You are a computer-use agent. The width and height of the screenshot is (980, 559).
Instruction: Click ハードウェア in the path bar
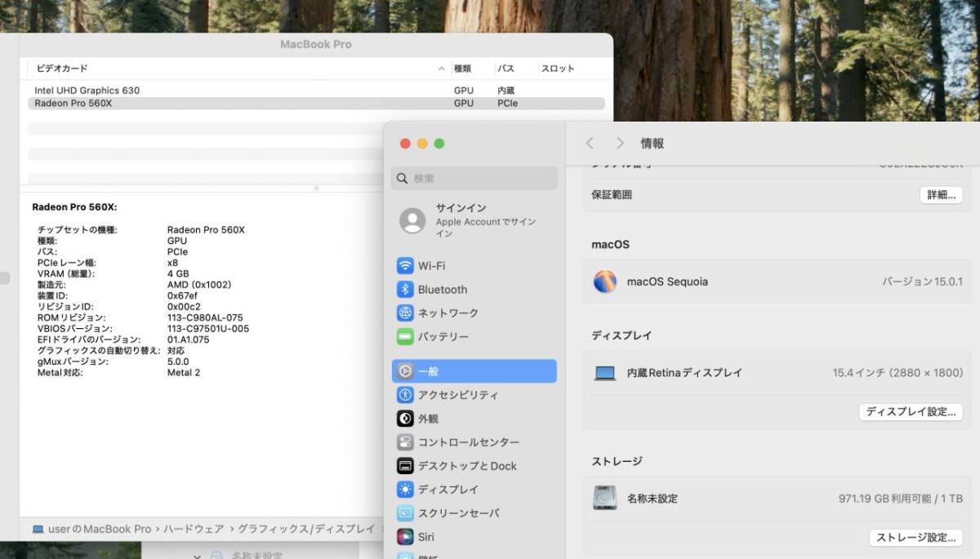click(x=194, y=529)
